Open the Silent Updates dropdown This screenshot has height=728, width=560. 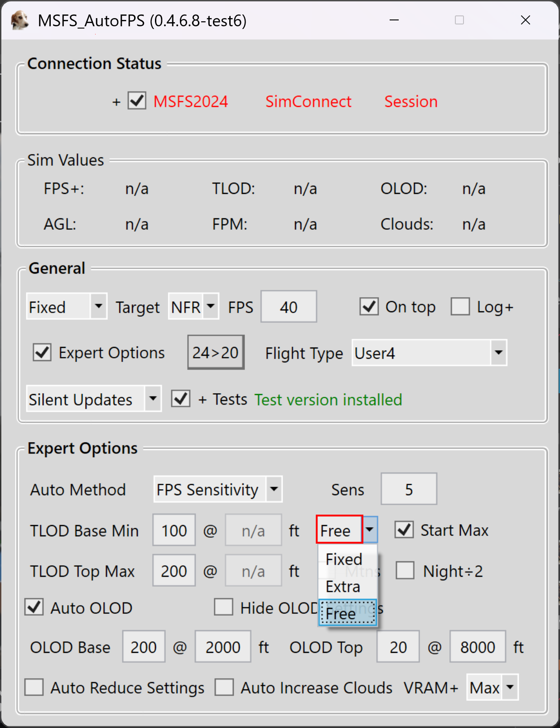(x=94, y=399)
